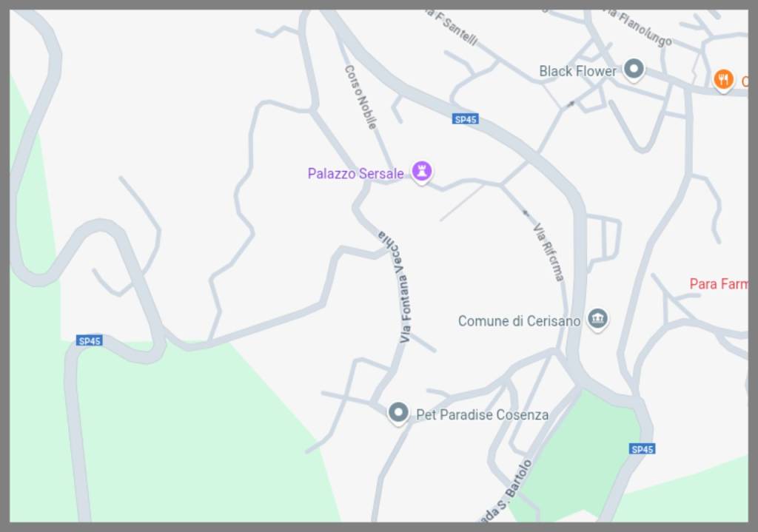Click the red Para Farm pharmacy label

tap(718, 283)
